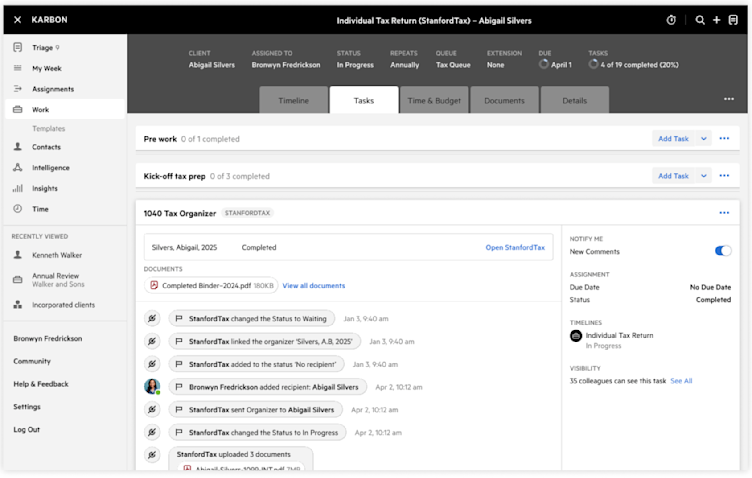The height and width of the screenshot is (478, 752).
Task: Click the Work briefcase icon
Action: pyautogui.click(x=18, y=109)
